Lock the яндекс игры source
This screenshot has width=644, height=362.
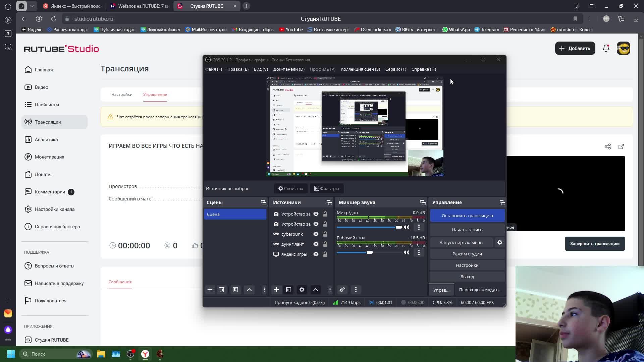point(325,254)
